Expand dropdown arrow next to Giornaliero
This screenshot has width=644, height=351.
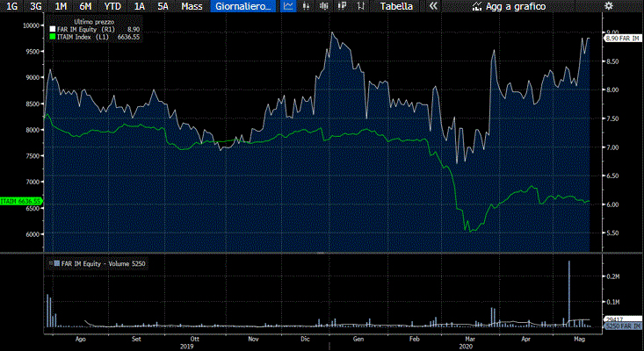(270, 6)
